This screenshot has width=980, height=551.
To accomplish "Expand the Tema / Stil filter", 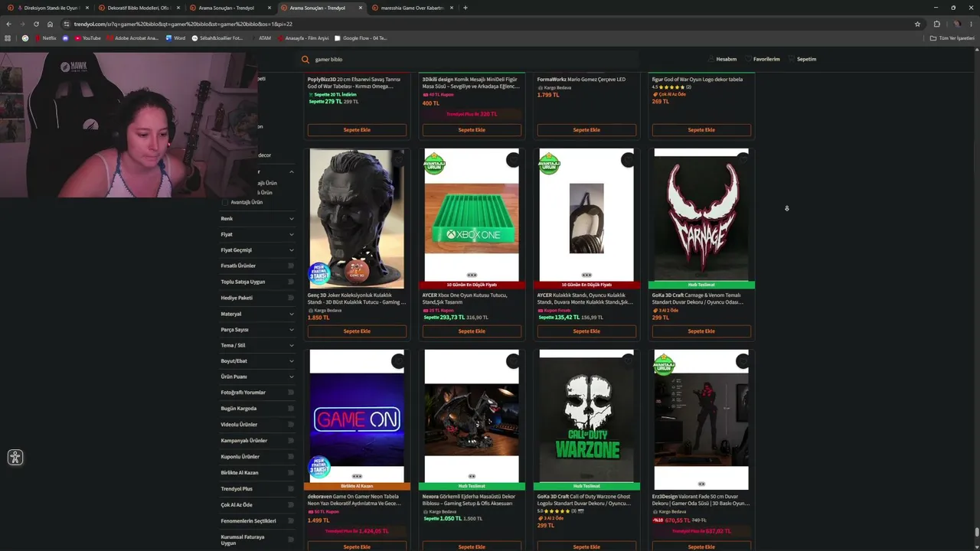I will coord(257,345).
